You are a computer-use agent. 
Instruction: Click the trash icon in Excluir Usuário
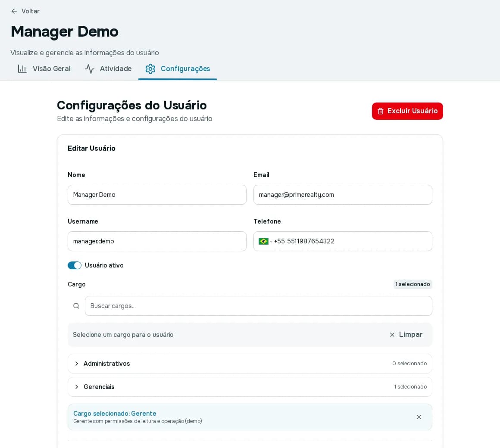click(381, 111)
